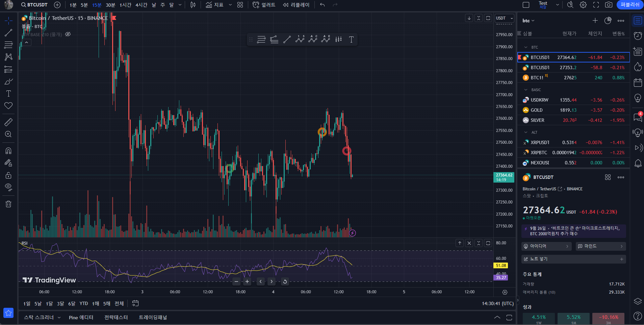Open the 트레이딩패널 tab
This screenshot has height=325, width=644.
[x=153, y=317]
